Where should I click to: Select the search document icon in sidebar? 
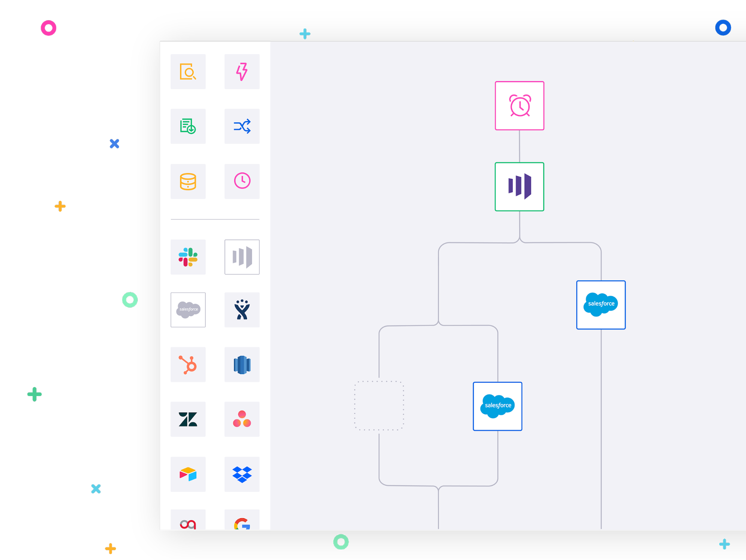[188, 72]
